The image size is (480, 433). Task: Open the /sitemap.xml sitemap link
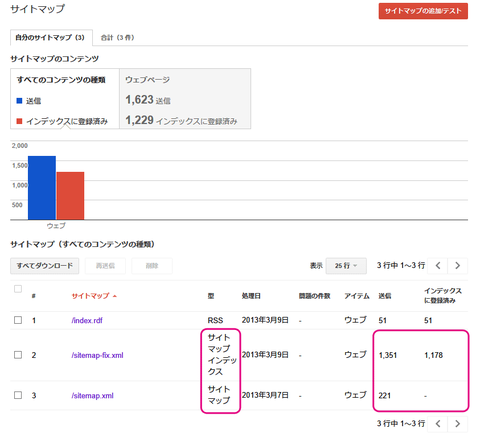pyautogui.click(x=92, y=396)
